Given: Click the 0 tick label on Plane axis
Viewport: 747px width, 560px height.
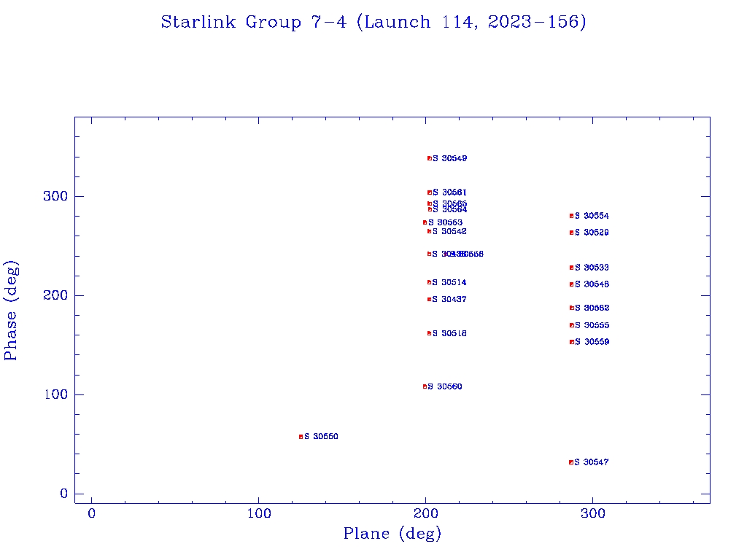Looking at the screenshot, I should click(x=91, y=513).
